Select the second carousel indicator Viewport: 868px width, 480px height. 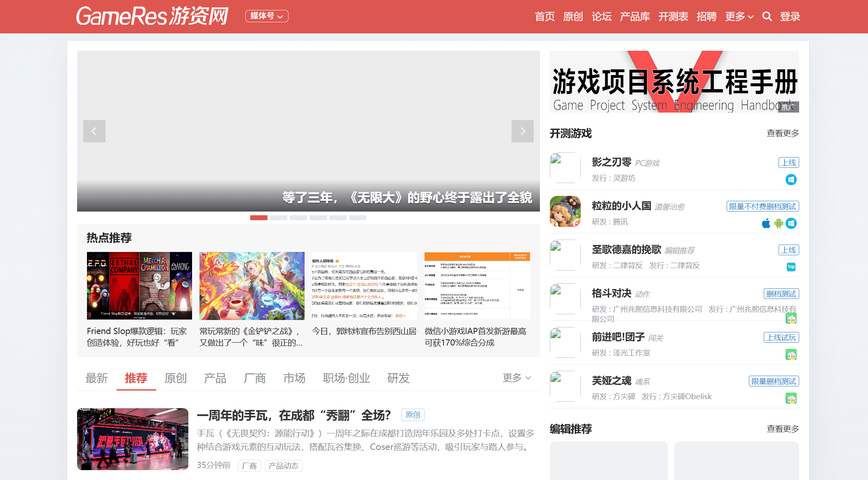tap(279, 218)
